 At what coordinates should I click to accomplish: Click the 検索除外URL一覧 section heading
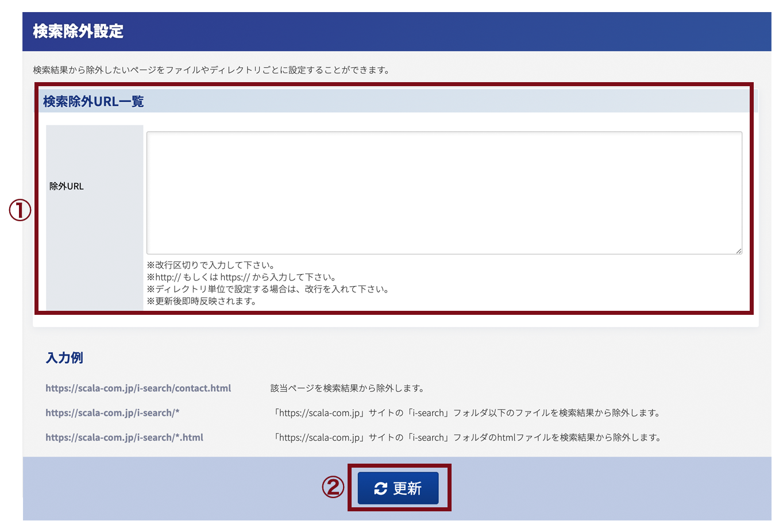[x=93, y=102]
